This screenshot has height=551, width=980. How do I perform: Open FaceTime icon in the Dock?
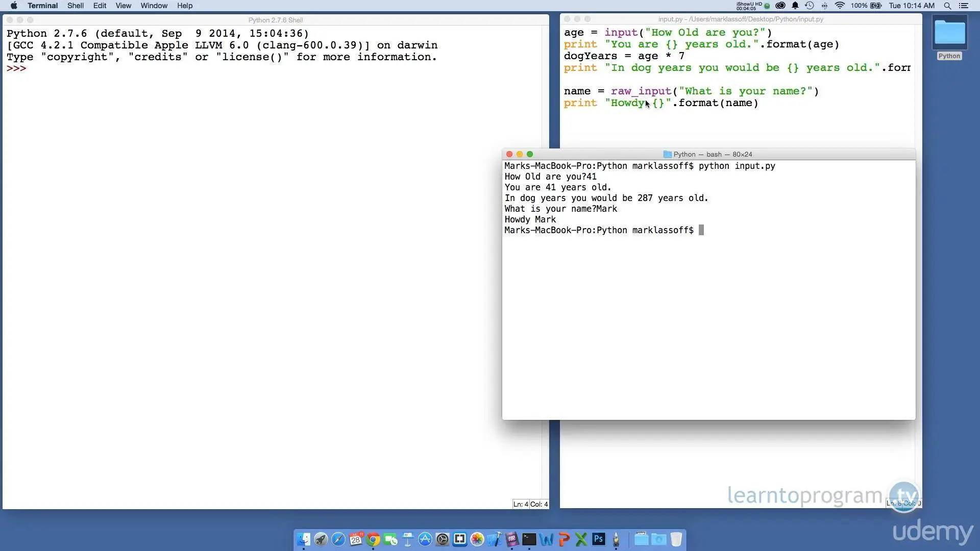390,539
